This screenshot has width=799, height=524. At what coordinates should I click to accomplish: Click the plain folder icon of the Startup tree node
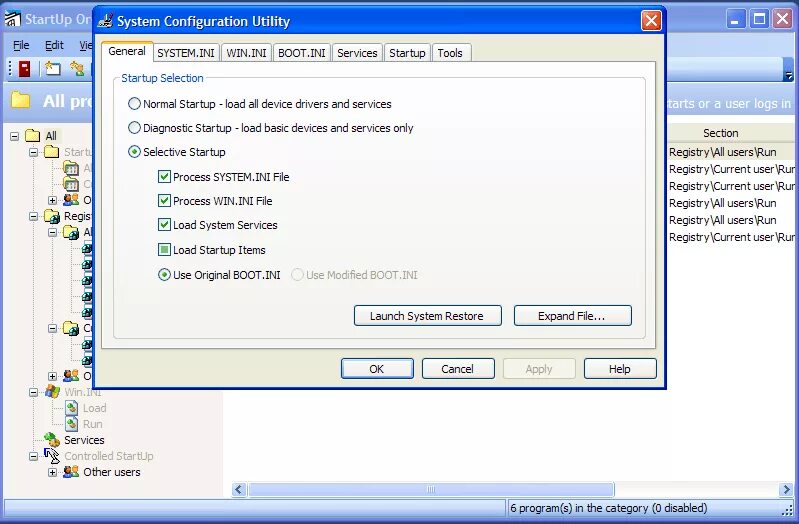tap(51, 152)
